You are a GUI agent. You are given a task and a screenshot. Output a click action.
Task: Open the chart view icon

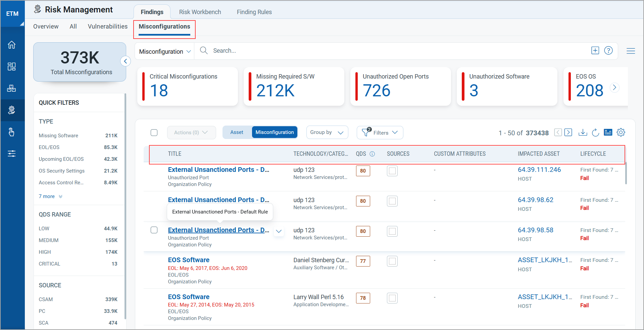(x=608, y=132)
